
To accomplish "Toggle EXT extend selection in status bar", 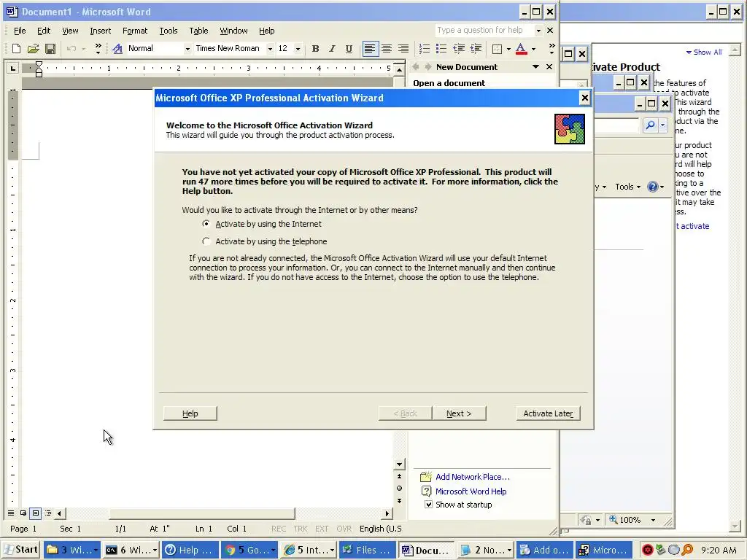I will 322,529.
